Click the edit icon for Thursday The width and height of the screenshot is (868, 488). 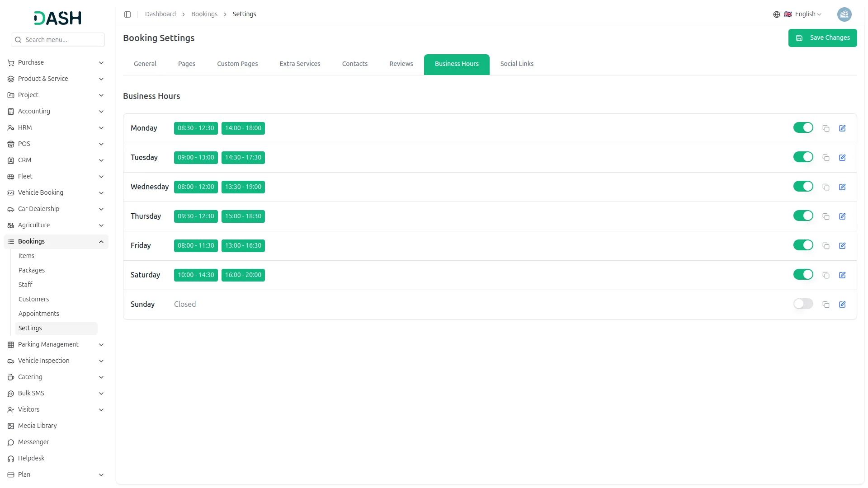click(x=842, y=216)
